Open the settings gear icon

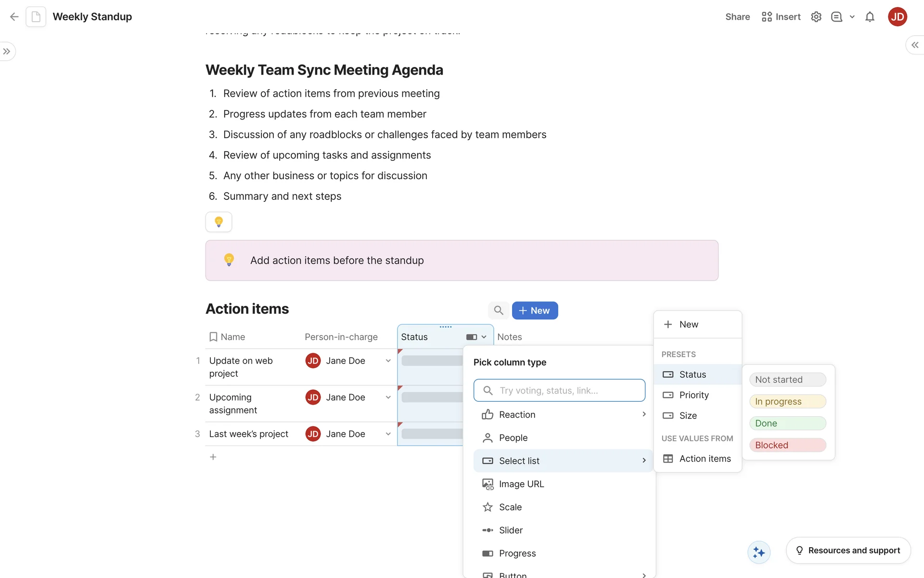click(816, 17)
